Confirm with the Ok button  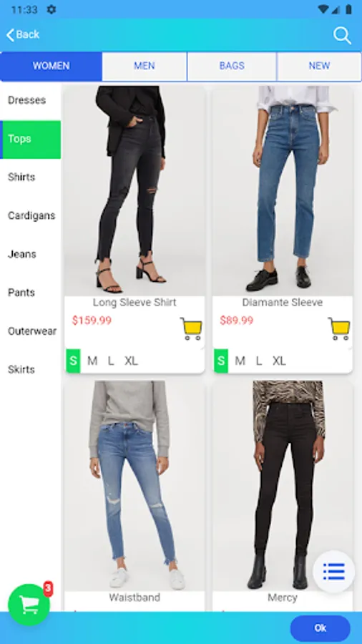click(320, 628)
